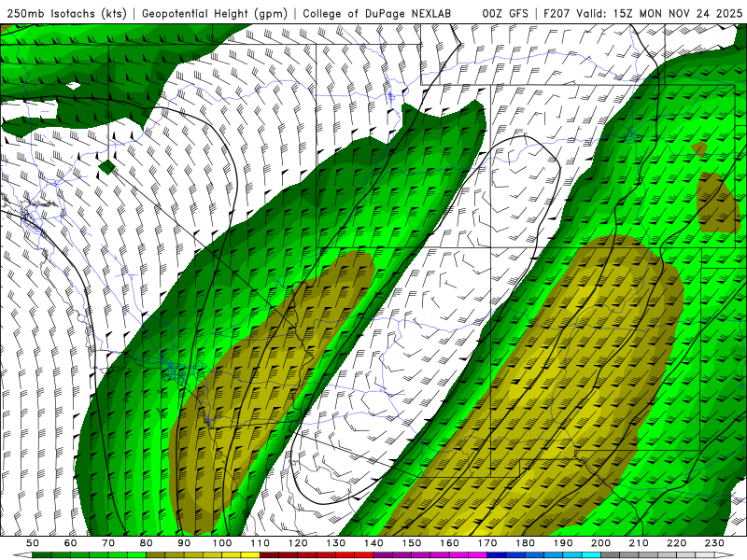Select the 190 kts legend label
747x560 pixels.
[x=563, y=543]
